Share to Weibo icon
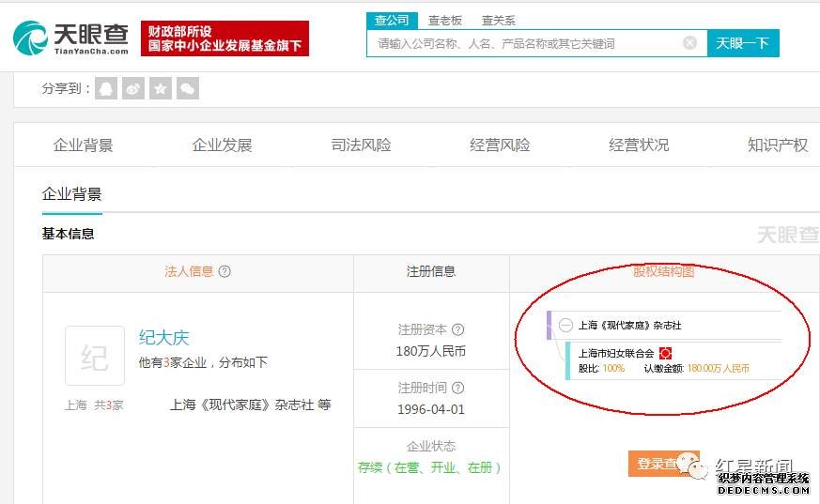 pyautogui.click(x=133, y=88)
